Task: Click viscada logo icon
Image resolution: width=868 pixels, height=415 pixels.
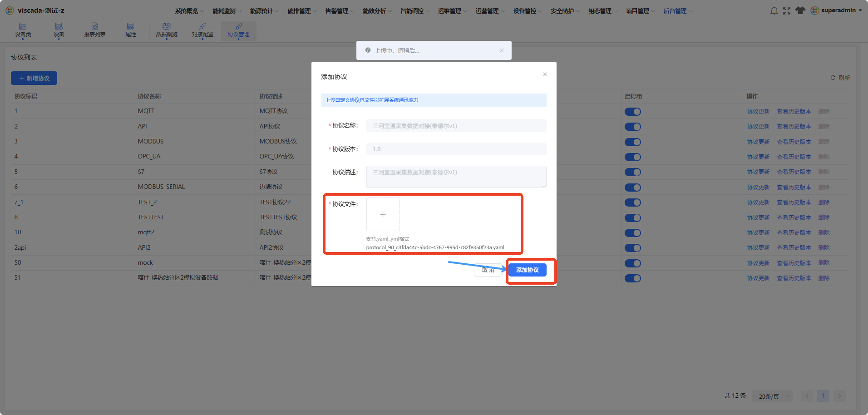Action: click(x=10, y=10)
